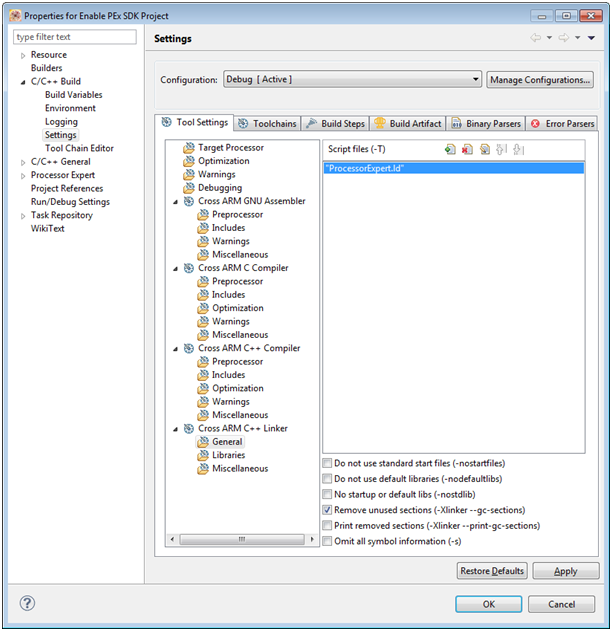Select Miscellaneous under Cross ARM C++ Linker
The image size is (612, 631).
[240, 468]
